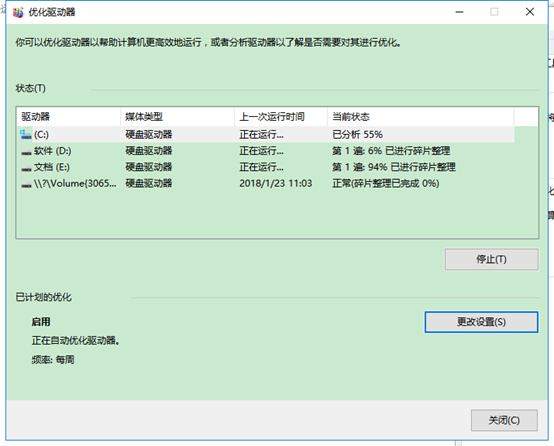Minimize the 优化驱动器 window
The image size is (554, 446).
tap(459, 12)
